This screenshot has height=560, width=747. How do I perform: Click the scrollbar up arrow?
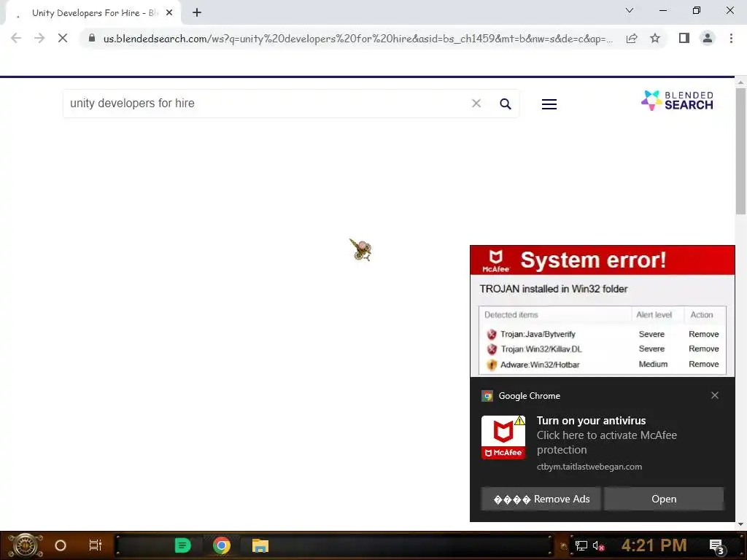[x=740, y=82]
